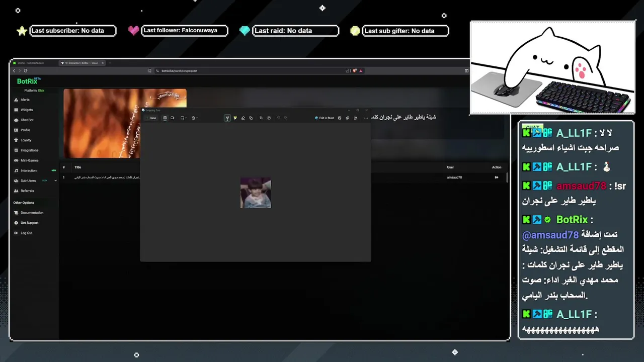Open the snipping shape mode dropdown
Screen dimensions: 644x362
[184, 118]
